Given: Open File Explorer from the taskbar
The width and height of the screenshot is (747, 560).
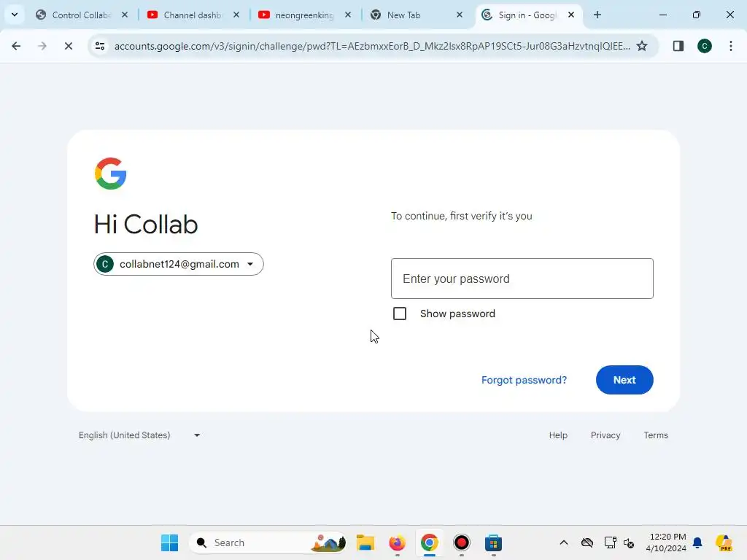Looking at the screenshot, I should [365, 542].
